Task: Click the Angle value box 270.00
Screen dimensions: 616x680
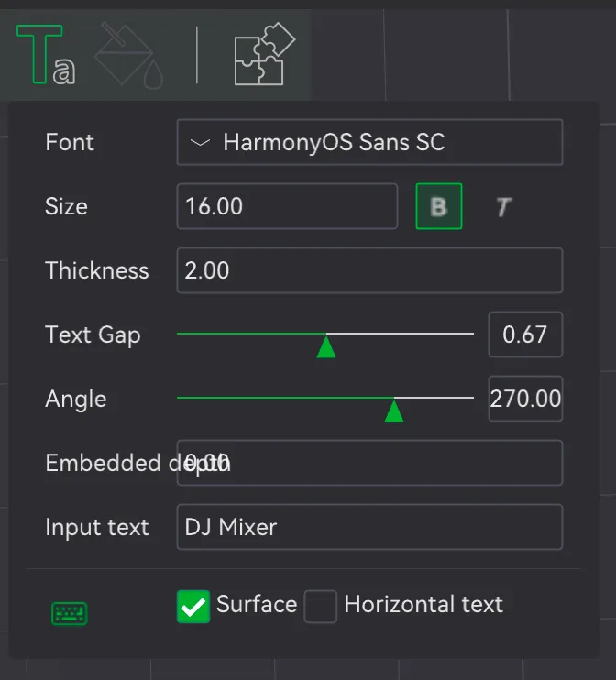Action: coord(525,399)
